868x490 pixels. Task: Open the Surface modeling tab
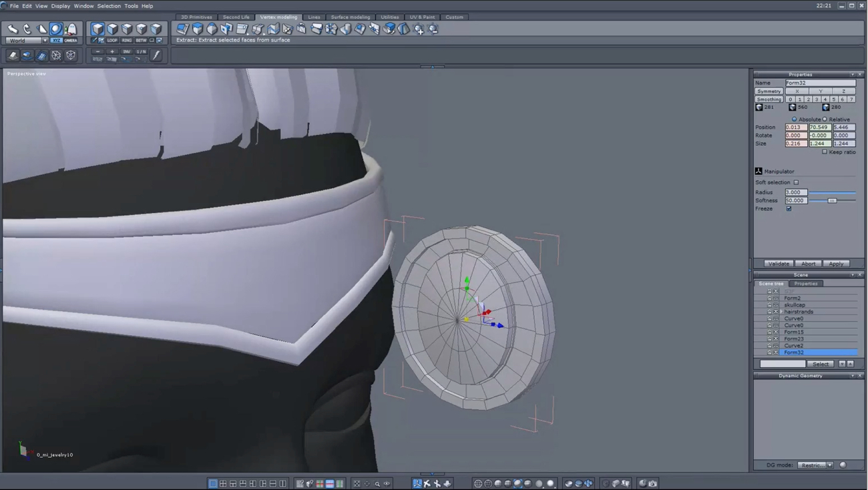[x=350, y=17]
